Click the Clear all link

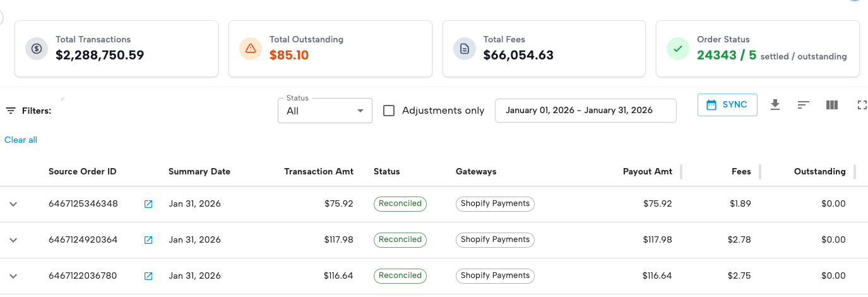click(x=21, y=140)
